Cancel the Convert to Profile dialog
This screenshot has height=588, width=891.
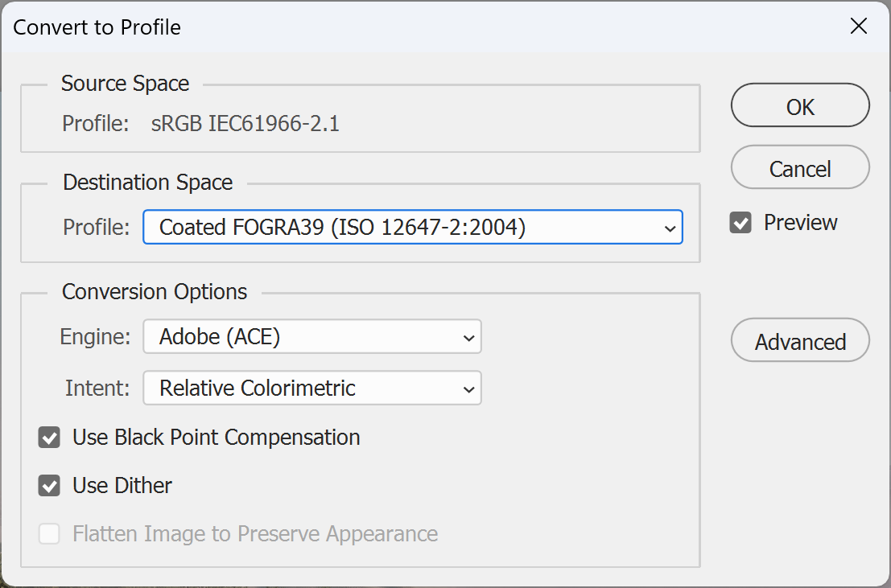tap(800, 167)
